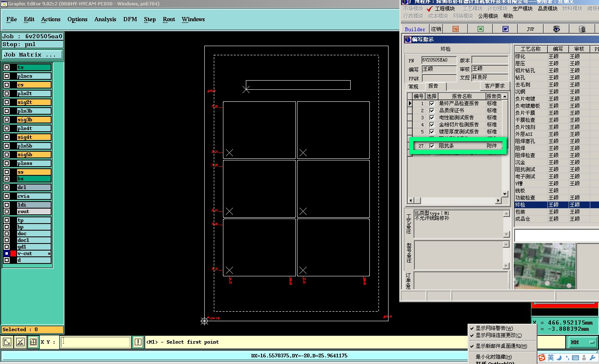599x364 pixels.
Task: Open the Analysis menu
Action: click(105, 20)
